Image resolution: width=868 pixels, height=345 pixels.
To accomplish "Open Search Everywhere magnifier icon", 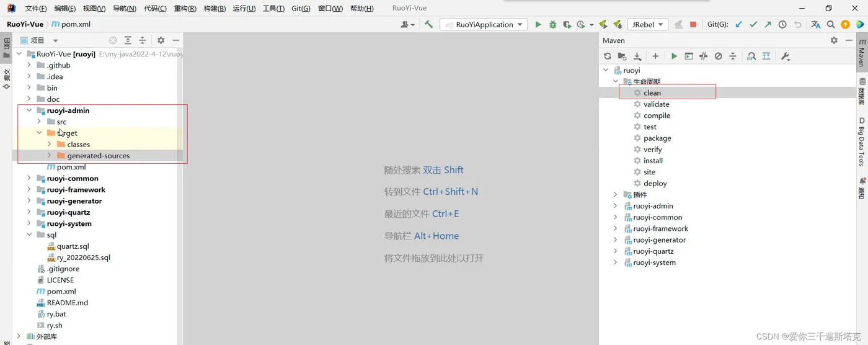I will coord(831,24).
